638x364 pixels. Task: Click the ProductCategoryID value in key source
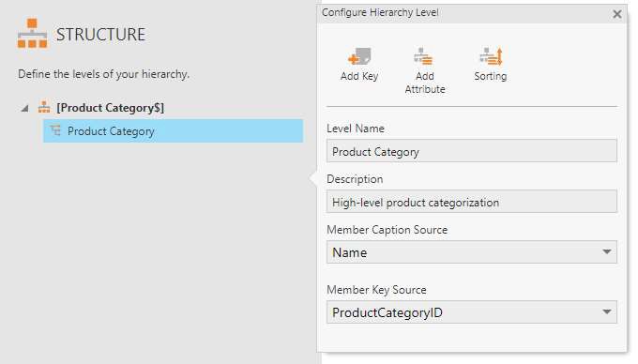pos(387,312)
